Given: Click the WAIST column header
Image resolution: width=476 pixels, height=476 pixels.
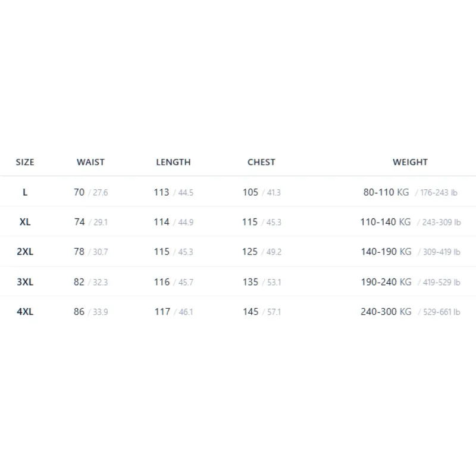Looking at the screenshot, I should pyautogui.click(x=90, y=162).
